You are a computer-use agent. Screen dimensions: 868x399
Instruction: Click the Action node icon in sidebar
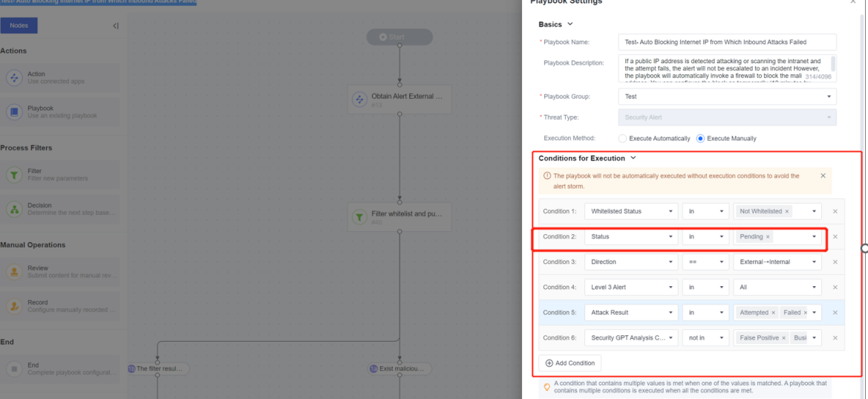coord(14,77)
